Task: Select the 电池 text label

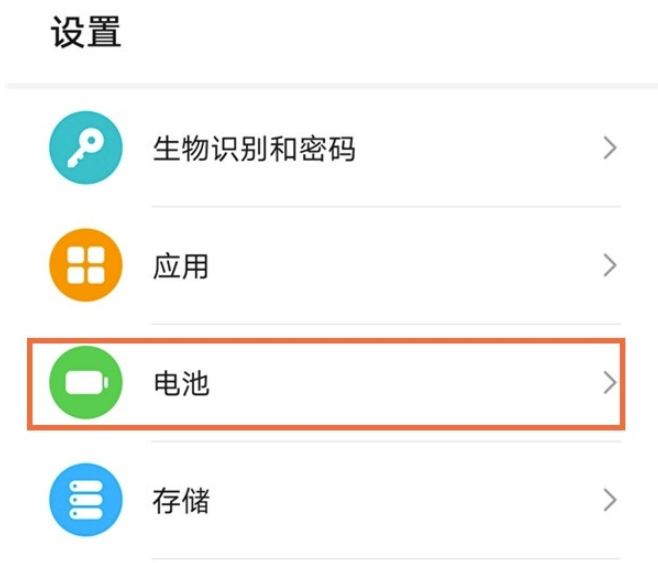Action: 181,383
